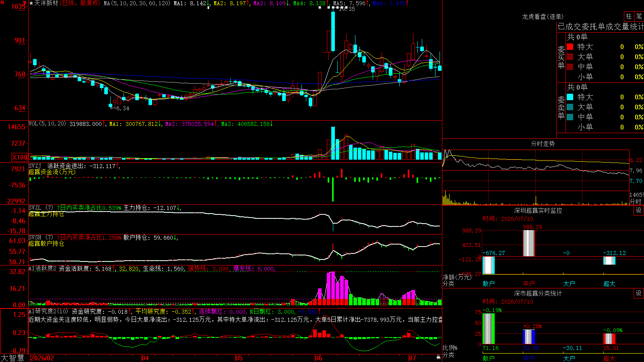This screenshot has width=644, height=362.
Task: Pick the dark red 中单 swatch under 委买单
Action: (570, 67)
